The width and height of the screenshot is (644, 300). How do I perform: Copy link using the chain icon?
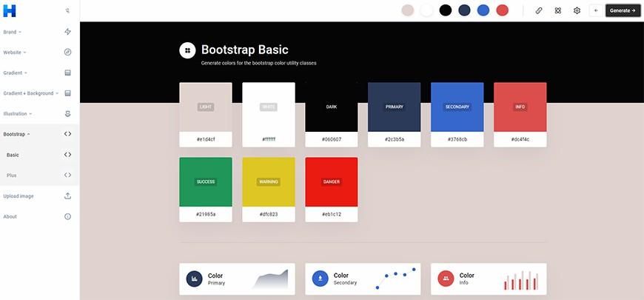pyautogui.click(x=539, y=10)
